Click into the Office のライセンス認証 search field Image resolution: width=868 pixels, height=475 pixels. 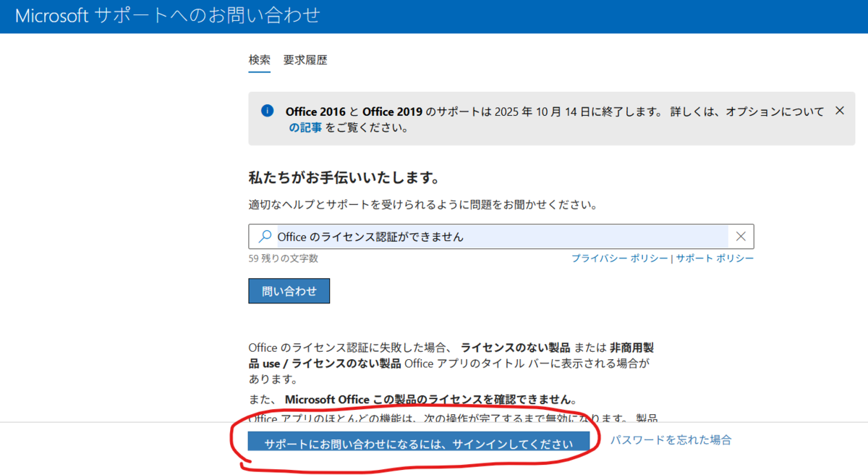pos(501,237)
